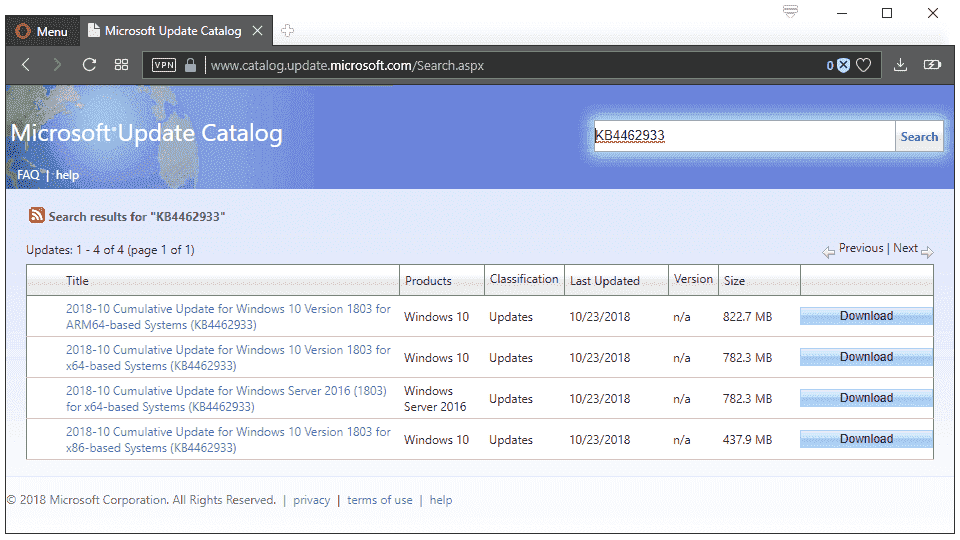Sort by Products column header
Viewport: 960px width, 540px height.
pyautogui.click(x=428, y=280)
